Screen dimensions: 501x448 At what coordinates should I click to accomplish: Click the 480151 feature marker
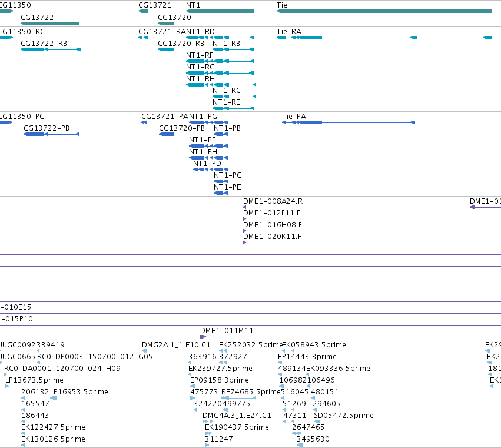click(x=313, y=398)
